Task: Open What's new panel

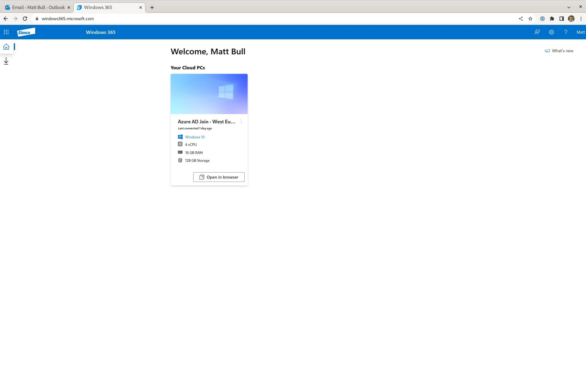Action: click(559, 51)
